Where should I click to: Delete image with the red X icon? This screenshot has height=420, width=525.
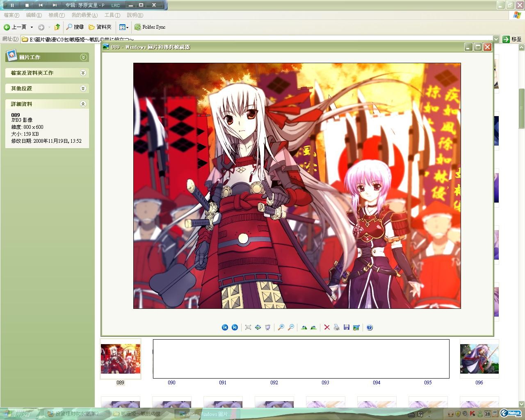click(x=327, y=327)
